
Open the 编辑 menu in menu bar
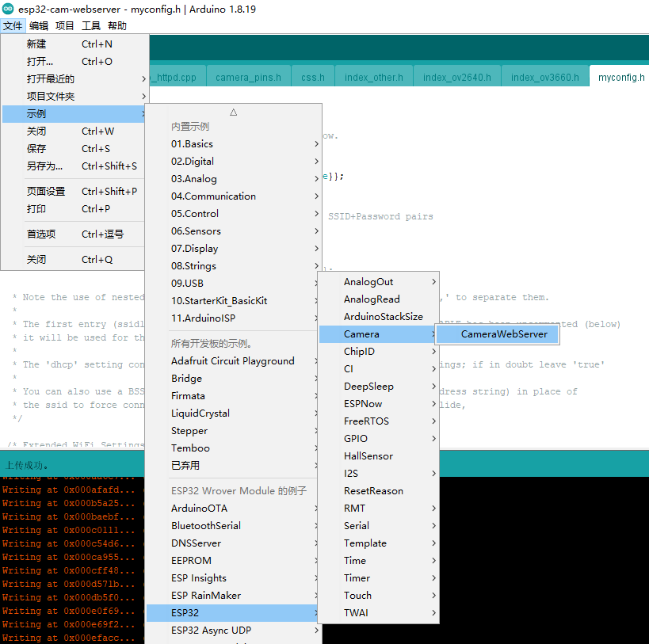(39, 26)
